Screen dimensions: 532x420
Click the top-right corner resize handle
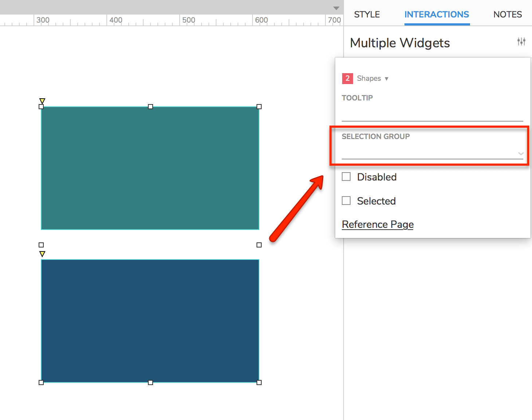[259, 107]
